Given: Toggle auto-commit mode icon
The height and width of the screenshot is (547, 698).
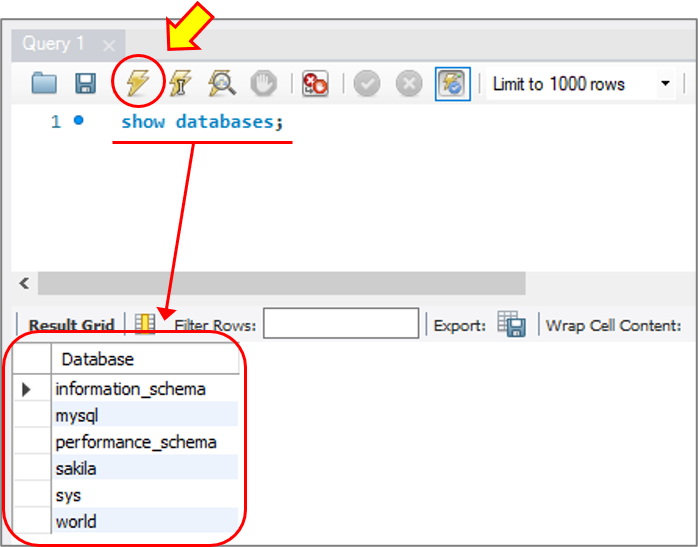Looking at the screenshot, I should pos(453,84).
